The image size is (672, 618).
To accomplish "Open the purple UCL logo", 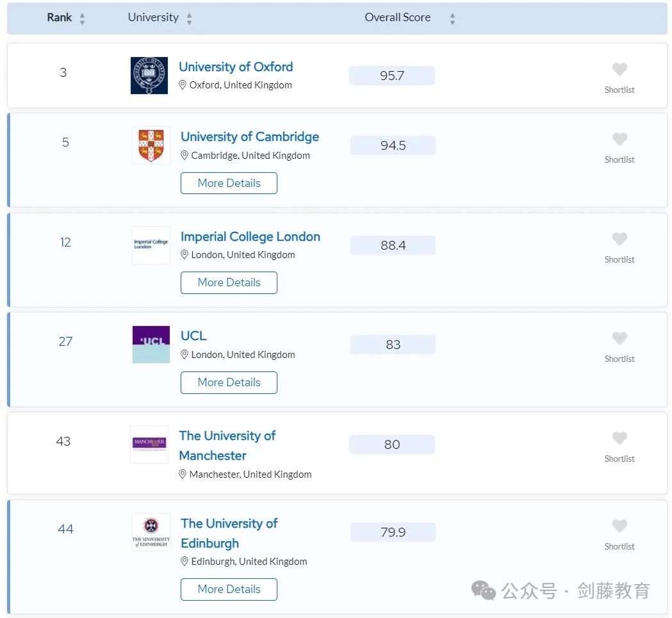I will 151,345.
